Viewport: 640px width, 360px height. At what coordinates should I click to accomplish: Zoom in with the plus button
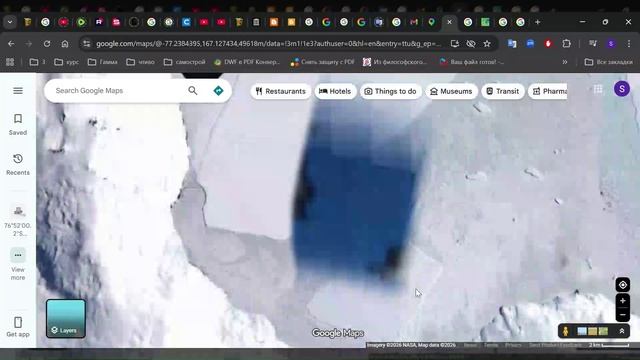coord(622,301)
